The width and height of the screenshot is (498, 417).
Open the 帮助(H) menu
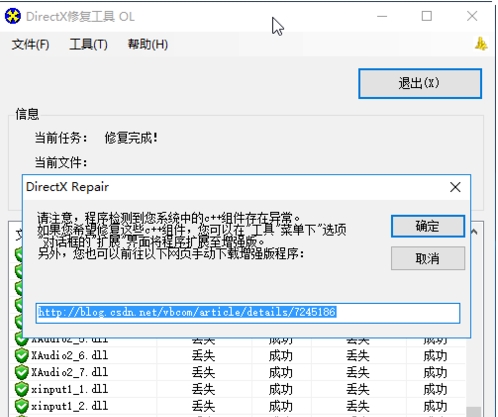[148, 44]
